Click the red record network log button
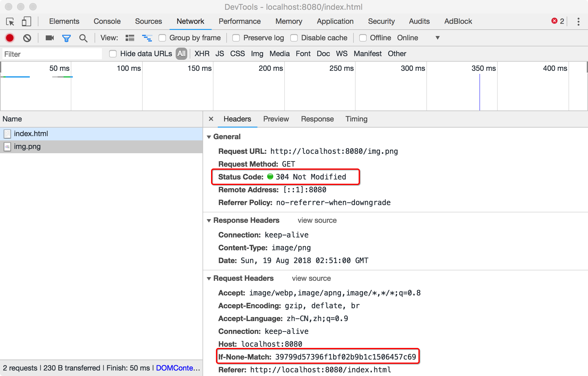The image size is (588, 376). [10, 38]
